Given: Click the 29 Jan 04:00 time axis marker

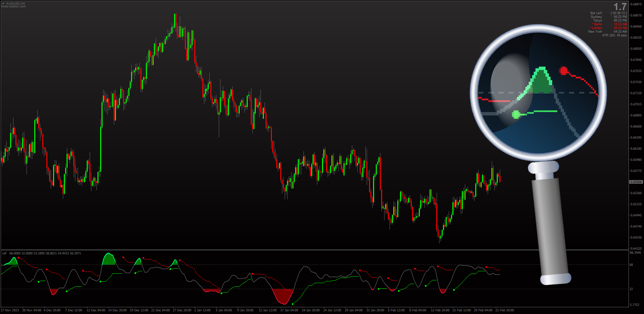Looking at the screenshot, I should point(354,310).
